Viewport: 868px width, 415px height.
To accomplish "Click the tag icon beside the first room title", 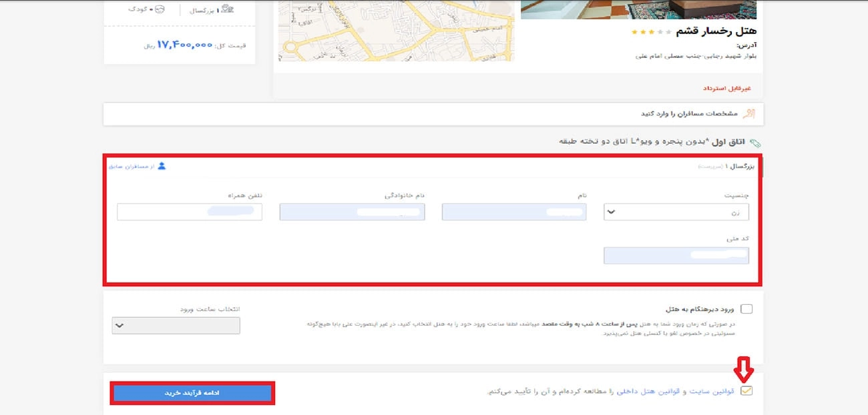I will (756, 143).
